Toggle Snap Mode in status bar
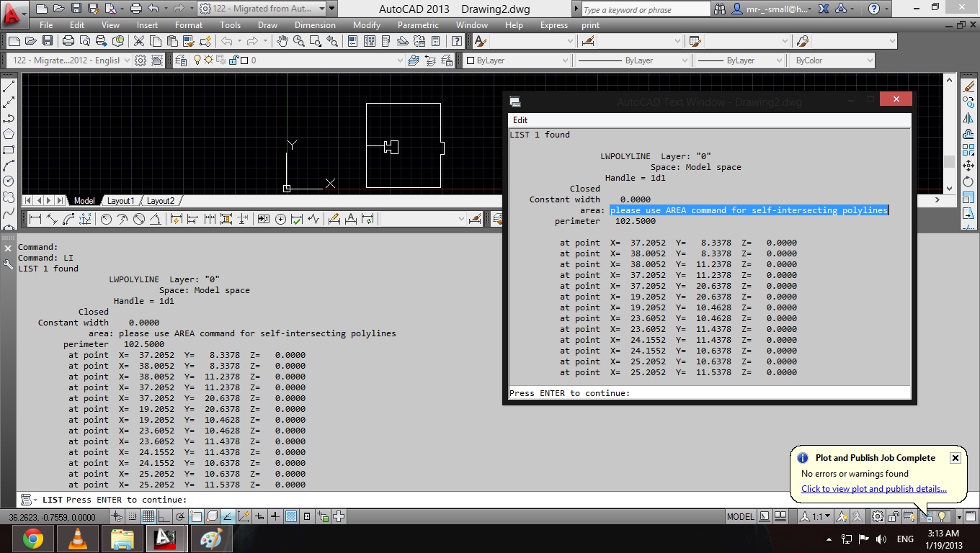 [133, 516]
